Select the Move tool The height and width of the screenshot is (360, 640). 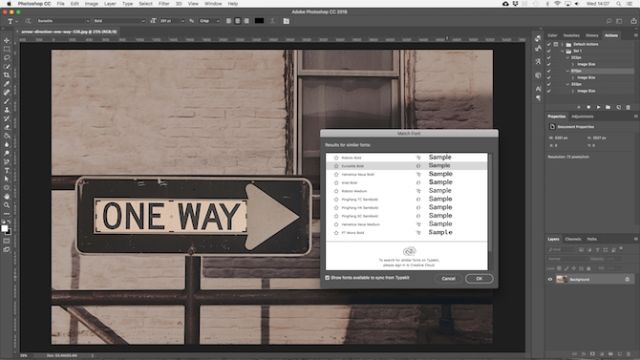click(x=7, y=40)
